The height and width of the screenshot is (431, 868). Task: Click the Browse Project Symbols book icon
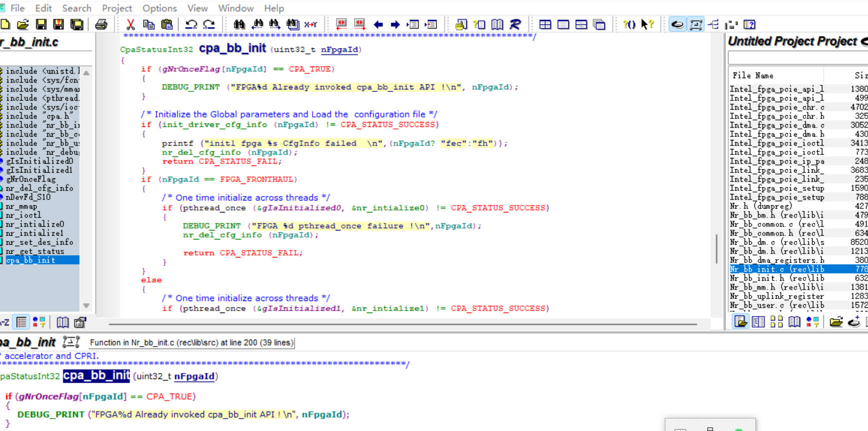(x=497, y=24)
